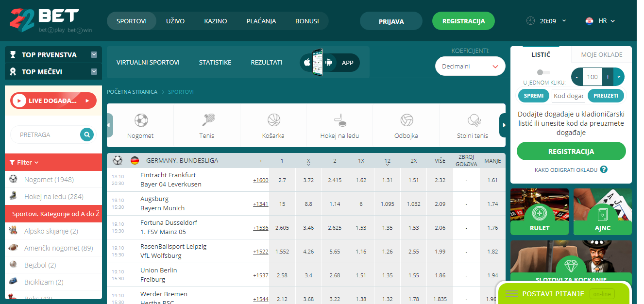
Task: Click the clock icon next to 20:09
Action: (x=530, y=21)
